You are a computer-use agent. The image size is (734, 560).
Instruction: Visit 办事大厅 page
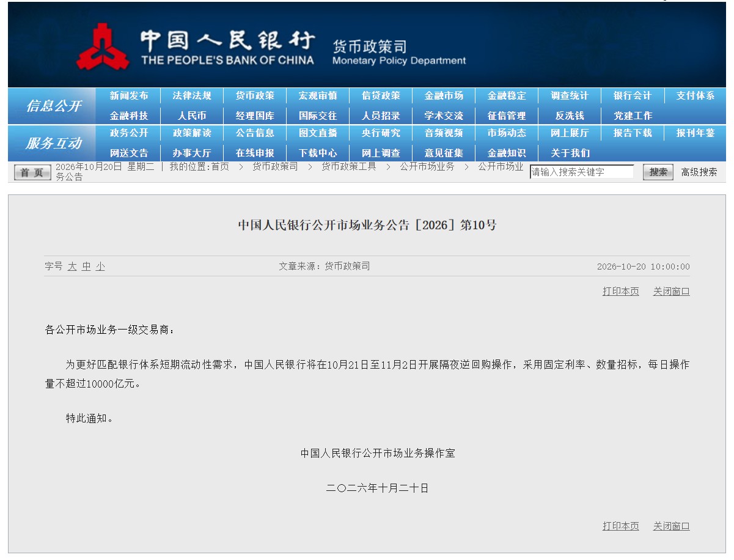(x=192, y=153)
